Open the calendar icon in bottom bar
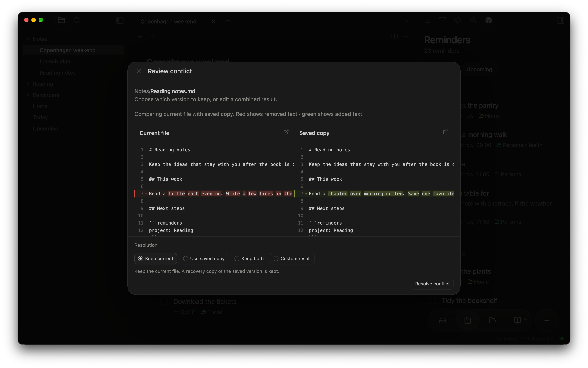The height and width of the screenshot is (368, 588). coord(467,320)
